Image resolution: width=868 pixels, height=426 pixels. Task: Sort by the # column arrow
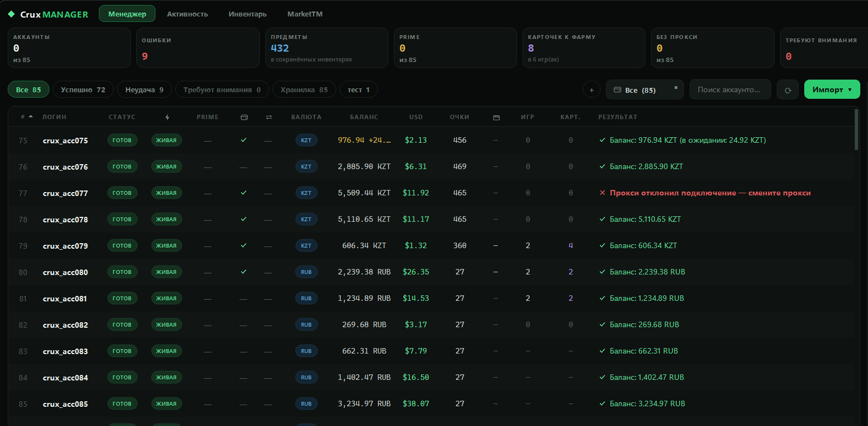coord(31,117)
